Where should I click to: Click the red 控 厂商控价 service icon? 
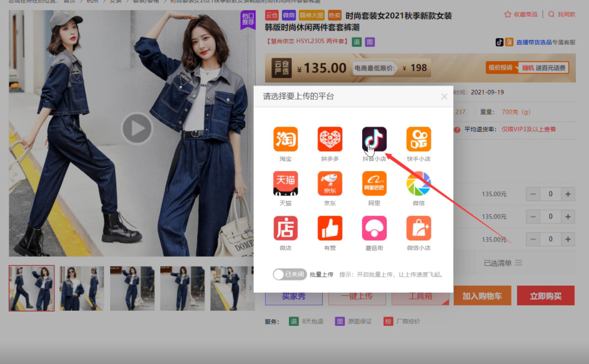388,321
